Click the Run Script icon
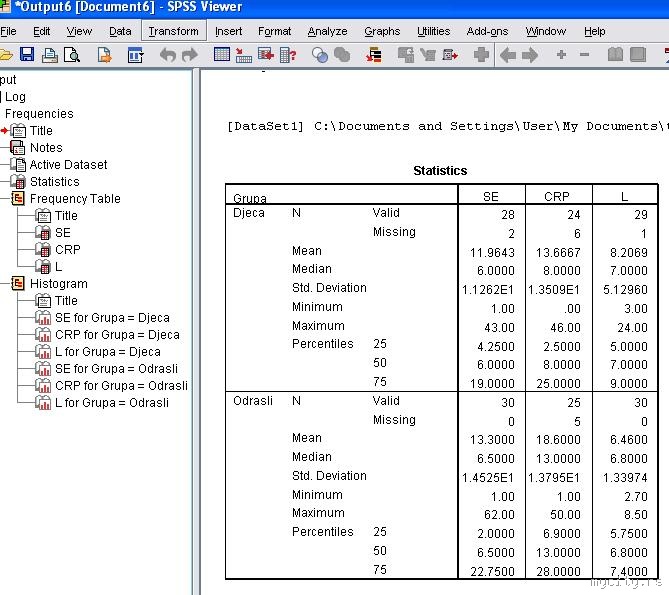The height and width of the screenshot is (595, 669). pyautogui.click(x=450, y=55)
